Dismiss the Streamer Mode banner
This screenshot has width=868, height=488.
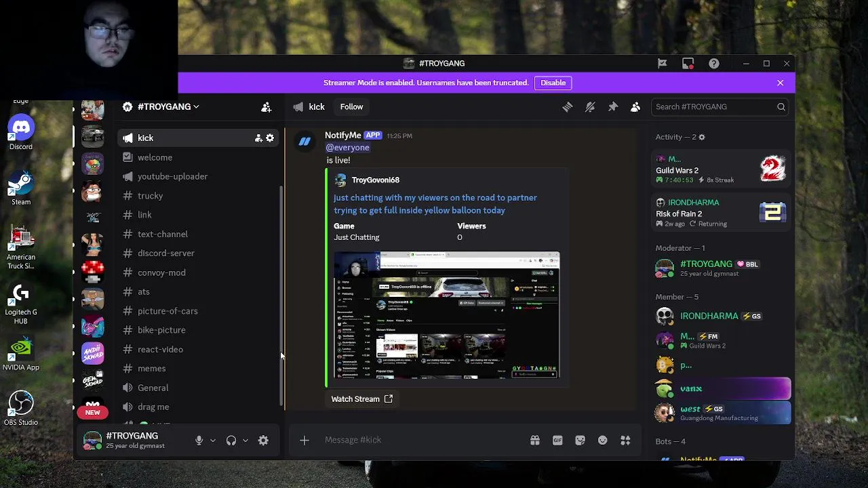[x=781, y=83]
